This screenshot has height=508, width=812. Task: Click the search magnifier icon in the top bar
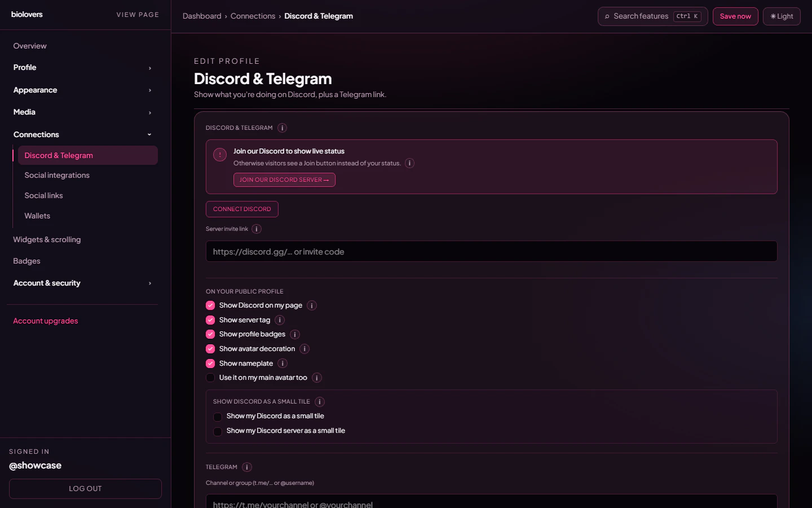click(607, 16)
